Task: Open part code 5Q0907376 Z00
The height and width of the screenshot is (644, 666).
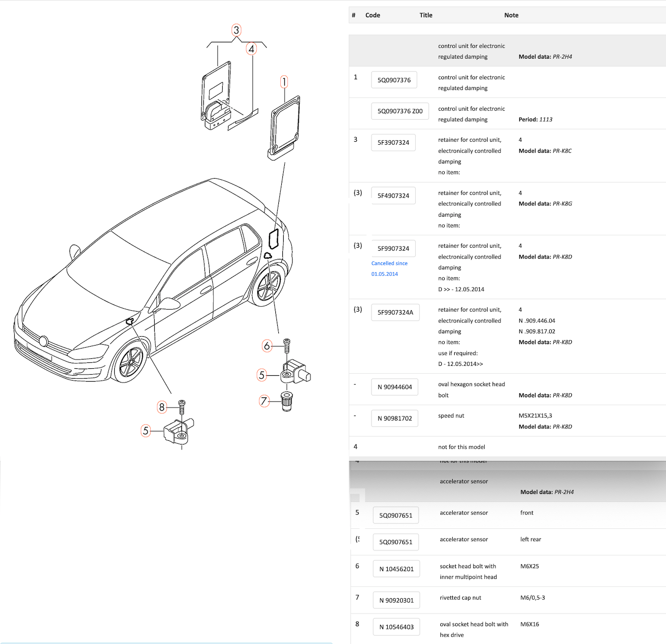Action: (400, 111)
